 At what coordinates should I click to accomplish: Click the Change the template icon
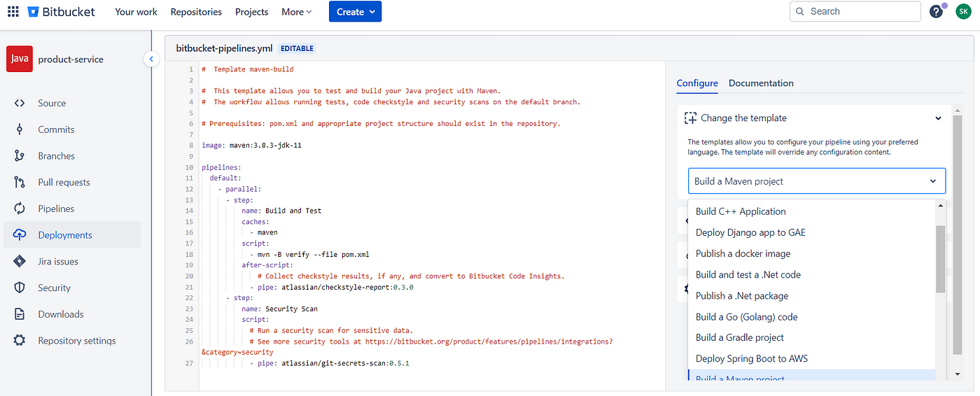click(690, 118)
